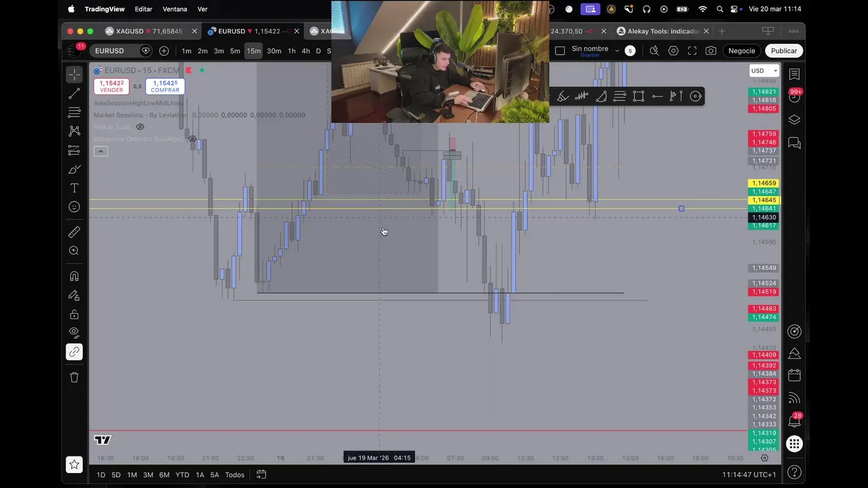
Task: Open the go-to-date calendar icon
Action: pos(261,474)
